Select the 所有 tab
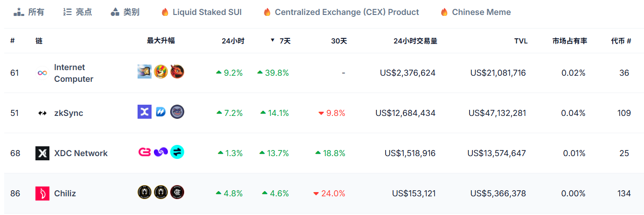Viewport: 644px width, 215px height. click(29, 12)
